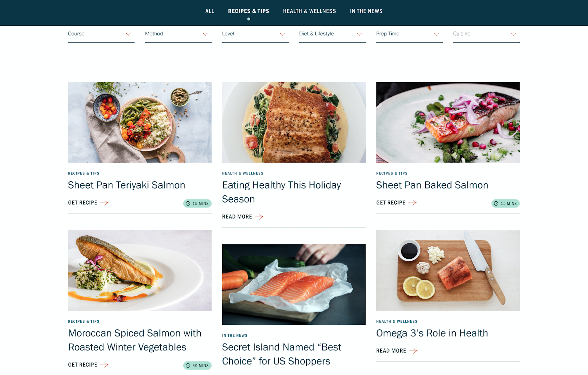Screen dimensions: 588x375
Task: Expand the Cuisine filter dropdown
Action: (486, 34)
